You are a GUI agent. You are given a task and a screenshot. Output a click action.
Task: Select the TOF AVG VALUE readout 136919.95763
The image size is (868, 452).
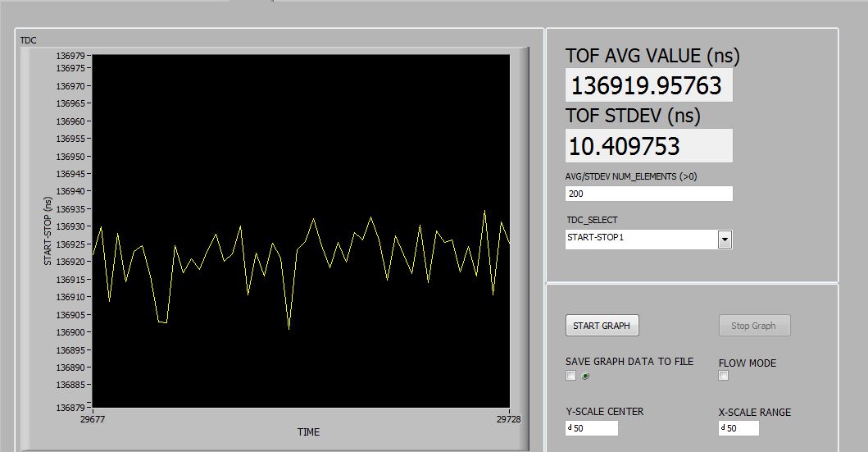649,85
